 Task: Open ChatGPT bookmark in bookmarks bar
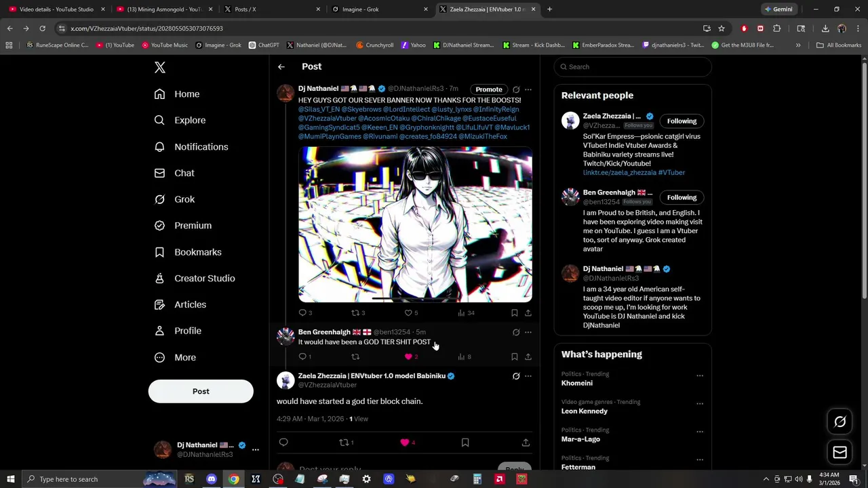click(264, 45)
